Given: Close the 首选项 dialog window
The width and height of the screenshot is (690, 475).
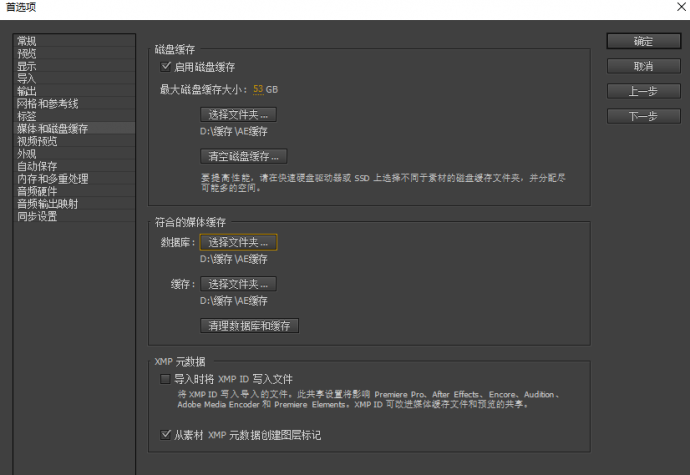Looking at the screenshot, I should (681, 7).
